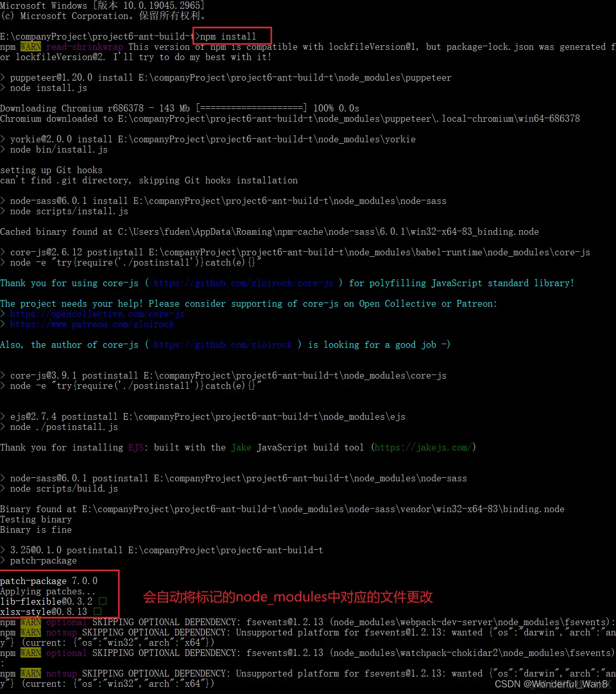Click the '> patch-package' command line
The width and height of the screenshot is (616, 694).
[38, 560]
